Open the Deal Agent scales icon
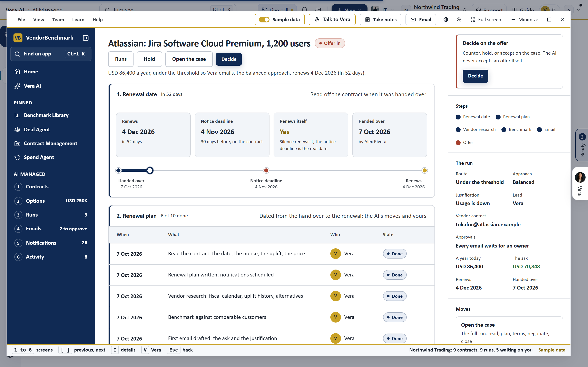The height and width of the screenshot is (367, 588). click(17, 130)
